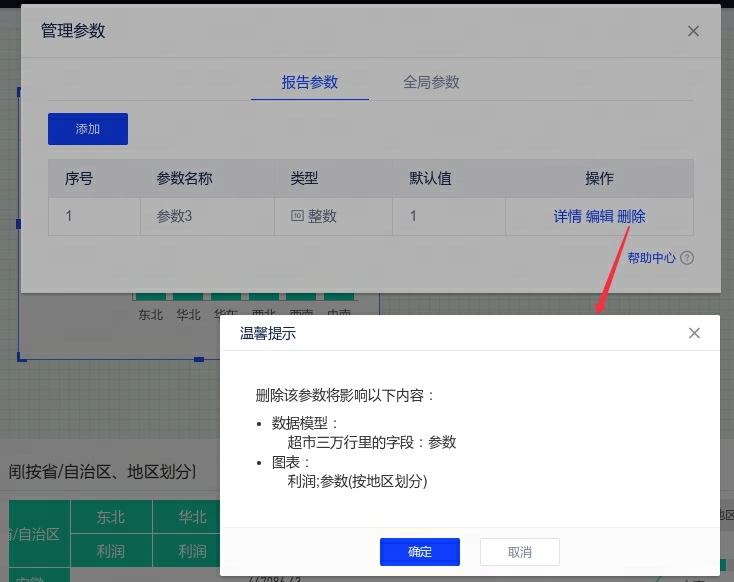This screenshot has height=582, width=734.
Task: Click the help question mark icon
Action: tap(687, 258)
